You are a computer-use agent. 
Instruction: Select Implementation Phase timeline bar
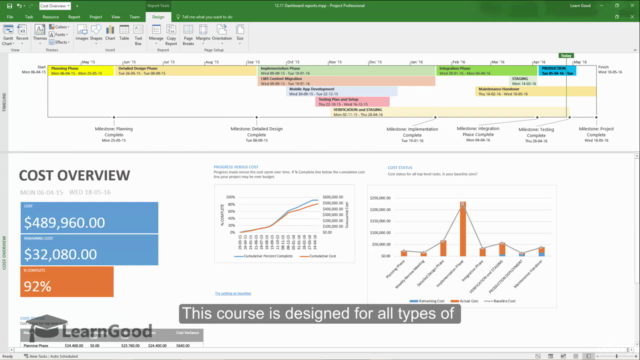pyautogui.click(x=347, y=71)
